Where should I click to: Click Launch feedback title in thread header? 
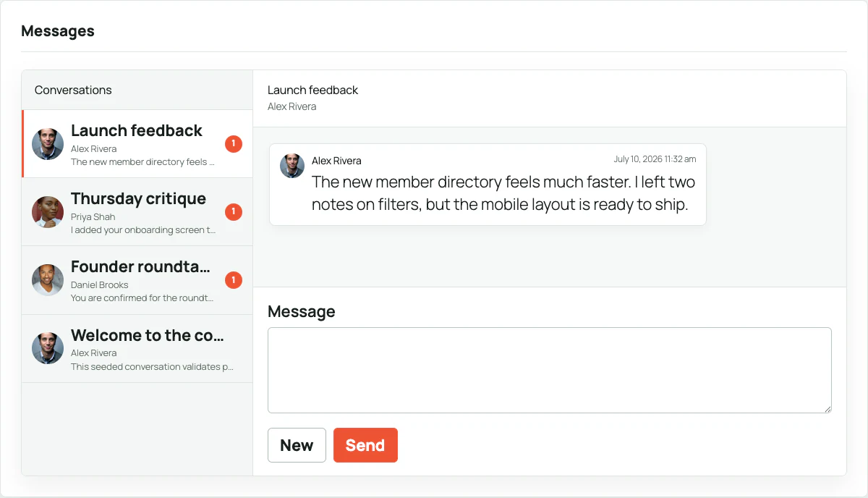pos(312,90)
